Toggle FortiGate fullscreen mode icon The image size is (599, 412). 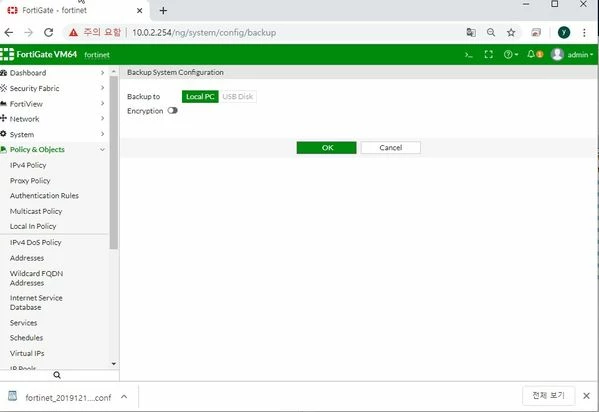point(489,55)
